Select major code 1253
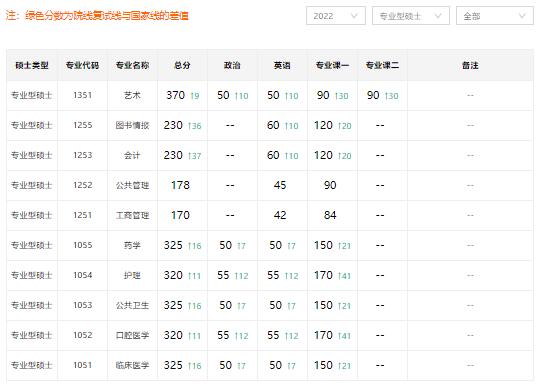 pyautogui.click(x=82, y=155)
